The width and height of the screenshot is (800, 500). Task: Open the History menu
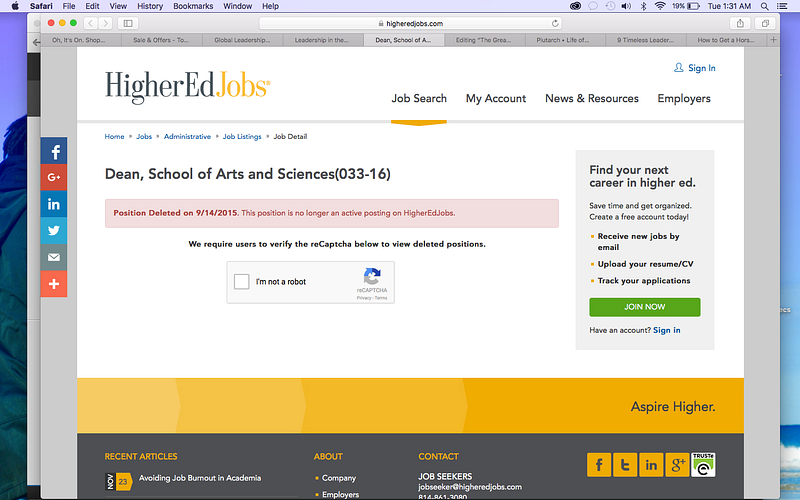(150, 6)
